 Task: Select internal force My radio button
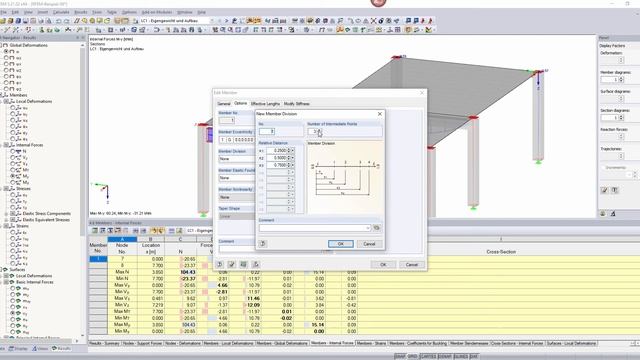pyautogui.click(x=13, y=176)
